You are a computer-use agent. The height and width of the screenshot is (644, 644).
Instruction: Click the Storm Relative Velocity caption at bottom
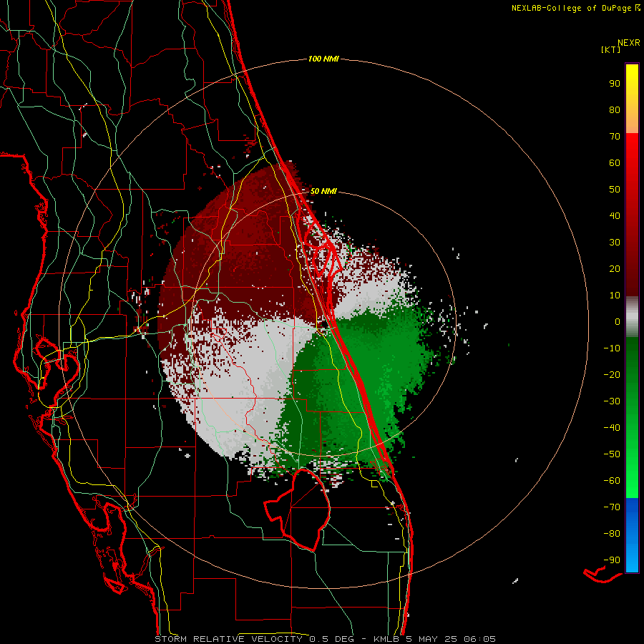coord(325,639)
